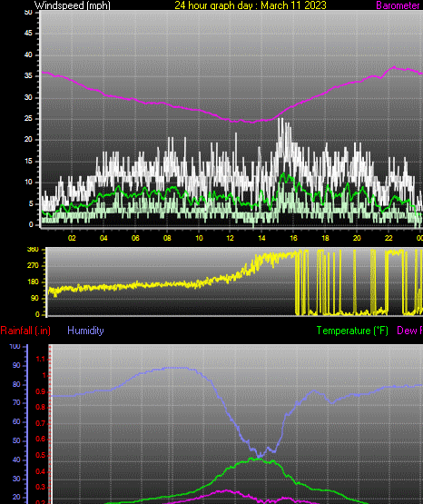The image size is (423, 504).
Task: Click the blue 'Humidity' legend label
Action: [85, 331]
